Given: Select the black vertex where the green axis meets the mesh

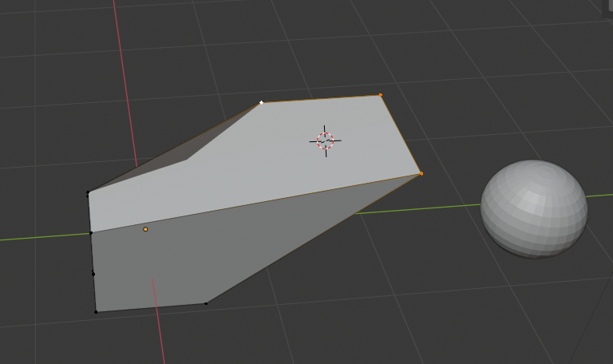Looking at the screenshot, I should 91,233.
